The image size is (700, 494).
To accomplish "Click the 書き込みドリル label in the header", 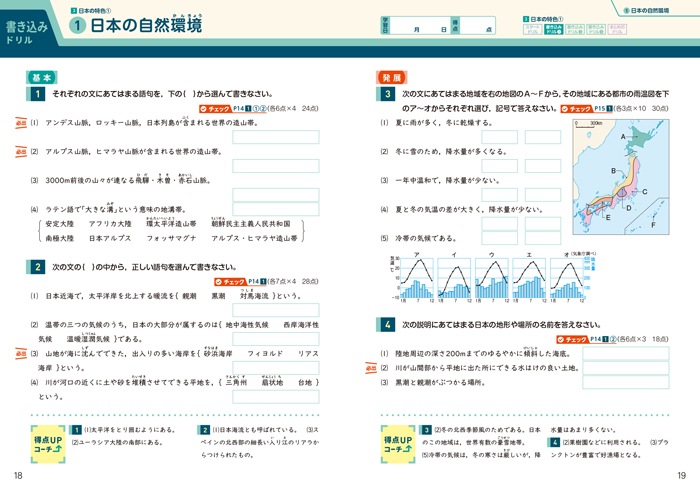I will click(31, 24).
